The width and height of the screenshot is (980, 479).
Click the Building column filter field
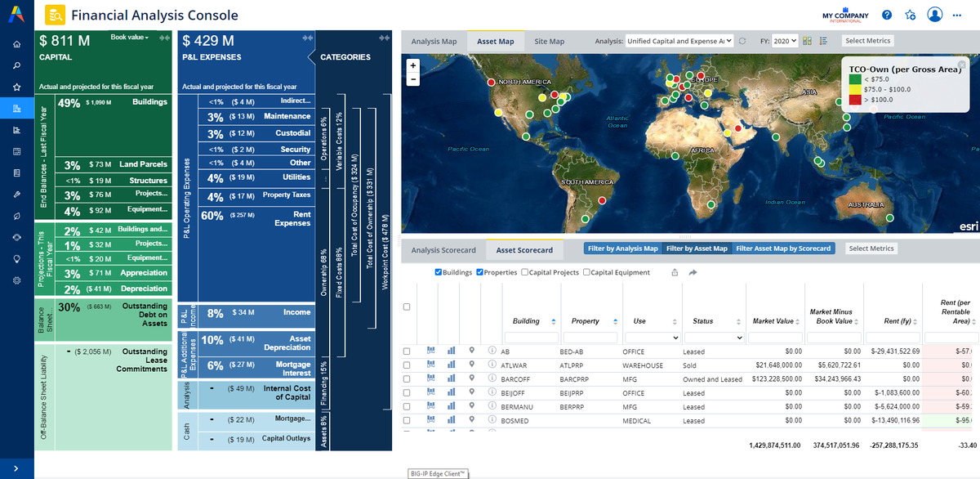pos(531,338)
